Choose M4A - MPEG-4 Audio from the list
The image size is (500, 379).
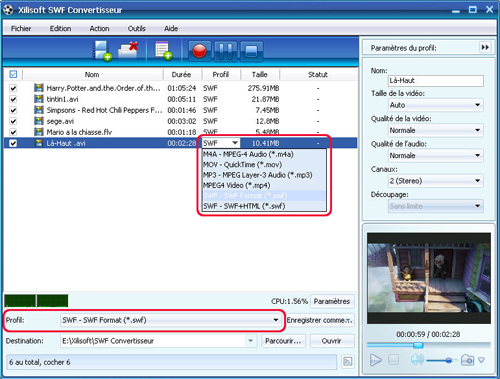coord(264,154)
